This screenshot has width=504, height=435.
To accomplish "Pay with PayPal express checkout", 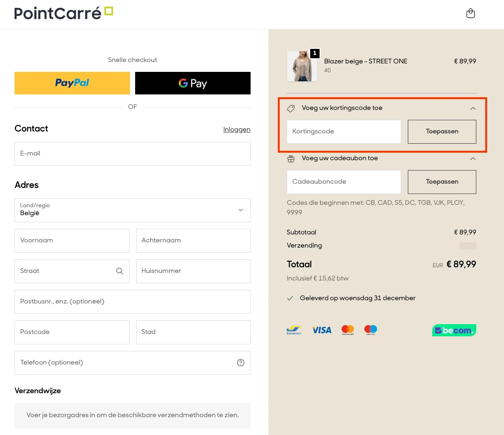I will (x=72, y=83).
